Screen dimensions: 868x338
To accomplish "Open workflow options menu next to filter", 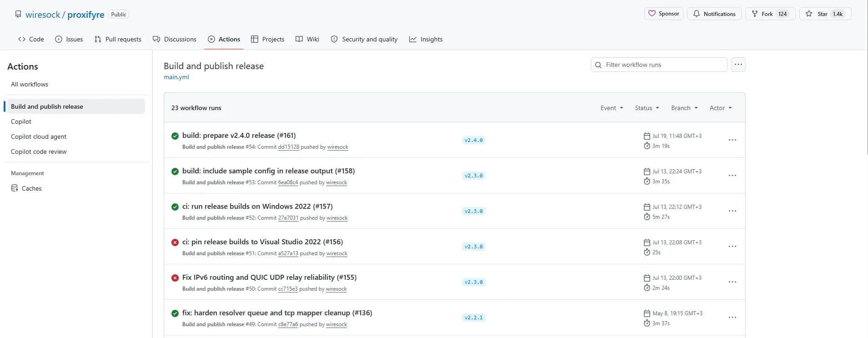I will pyautogui.click(x=738, y=65).
